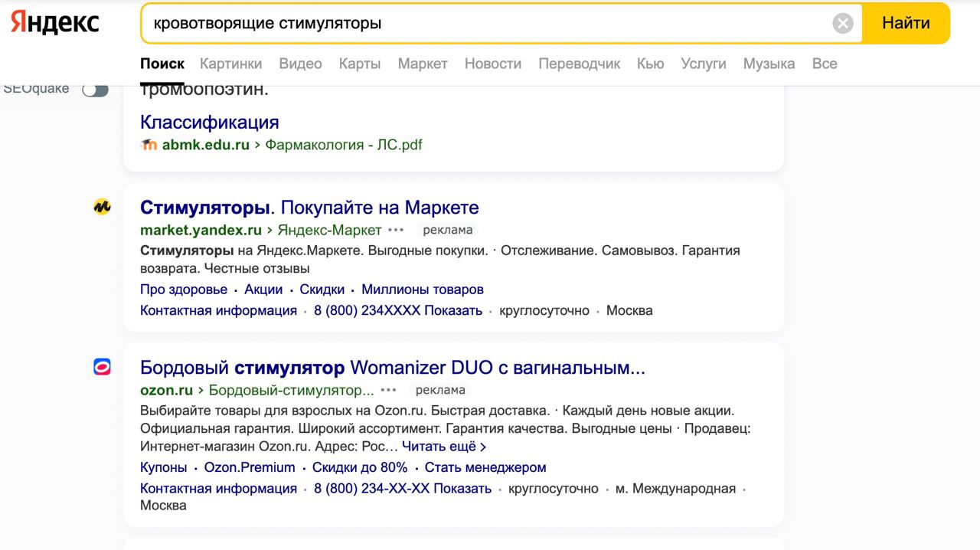Click реклама label on Market result
This screenshot has height=550, width=980.
pyautogui.click(x=448, y=230)
